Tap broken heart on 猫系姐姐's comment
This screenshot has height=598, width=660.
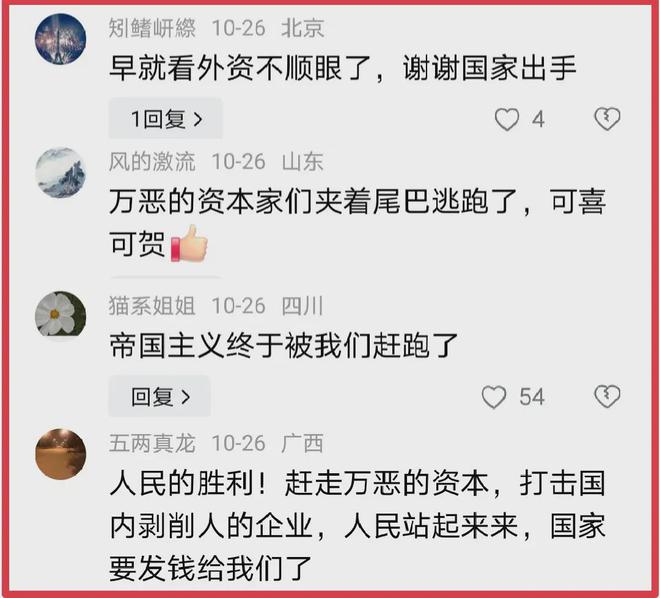point(607,396)
